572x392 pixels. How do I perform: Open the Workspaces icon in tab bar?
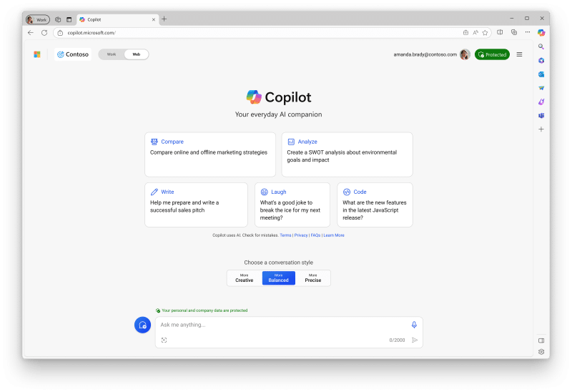coord(58,19)
